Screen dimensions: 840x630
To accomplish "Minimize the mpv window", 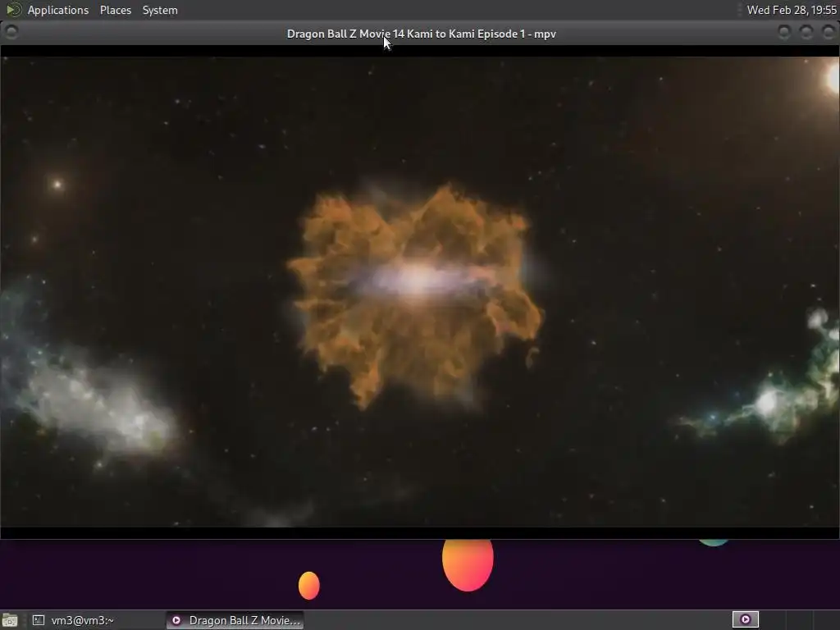I will click(783, 32).
